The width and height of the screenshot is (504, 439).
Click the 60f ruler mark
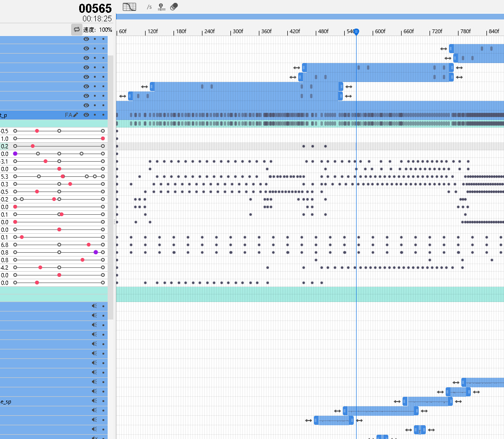[122, 31]
